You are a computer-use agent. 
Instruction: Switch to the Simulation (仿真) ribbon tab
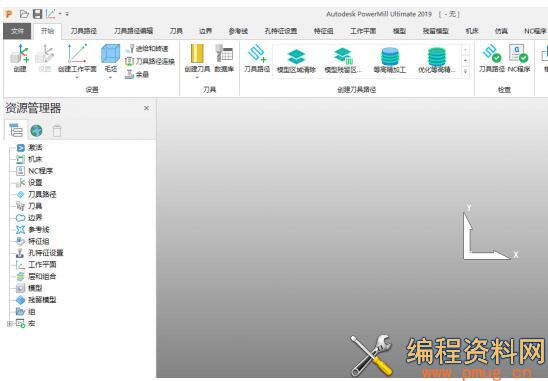[x=501, y=31]
